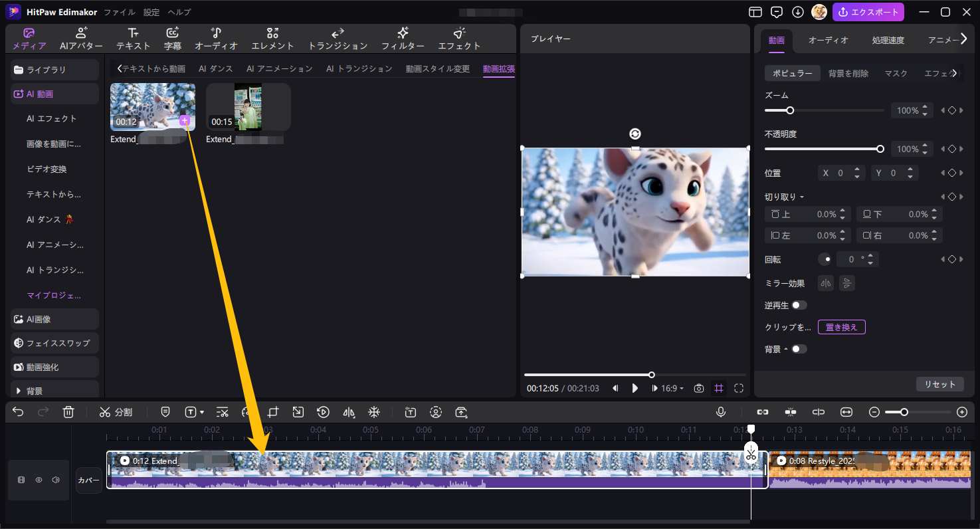The image size is (980, 529).
Task: Expand the 背景 section in left sidebar
Action: pos(18,391)
